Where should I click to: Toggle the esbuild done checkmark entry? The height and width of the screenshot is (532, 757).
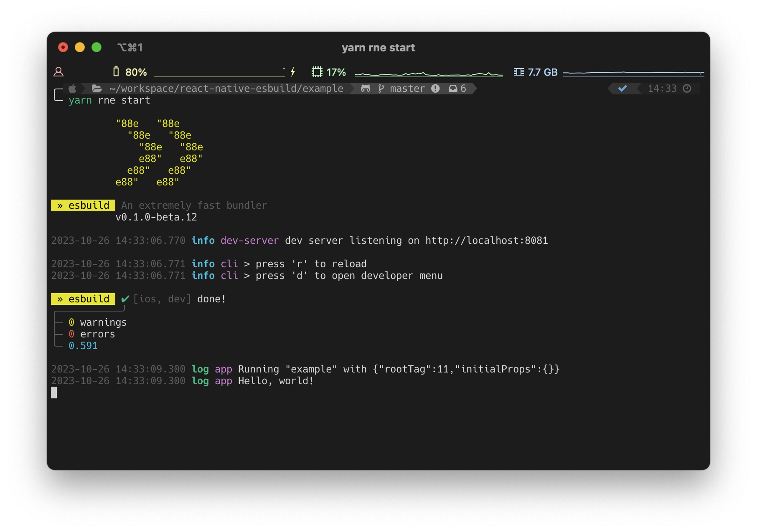[x=124, y=299]
